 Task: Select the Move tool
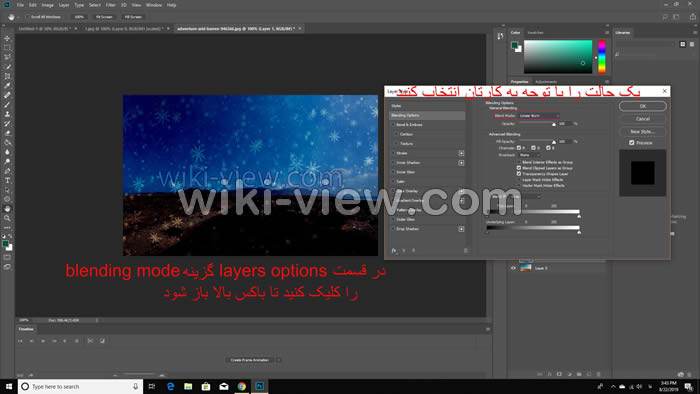(x=7, y=38)
